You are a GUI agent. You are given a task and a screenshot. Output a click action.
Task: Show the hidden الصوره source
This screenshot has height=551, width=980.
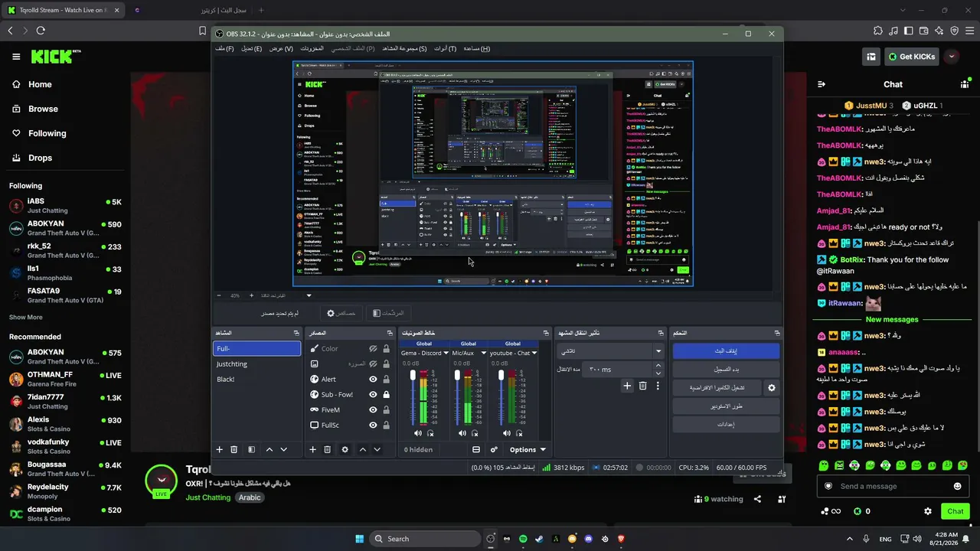(373, 364)
